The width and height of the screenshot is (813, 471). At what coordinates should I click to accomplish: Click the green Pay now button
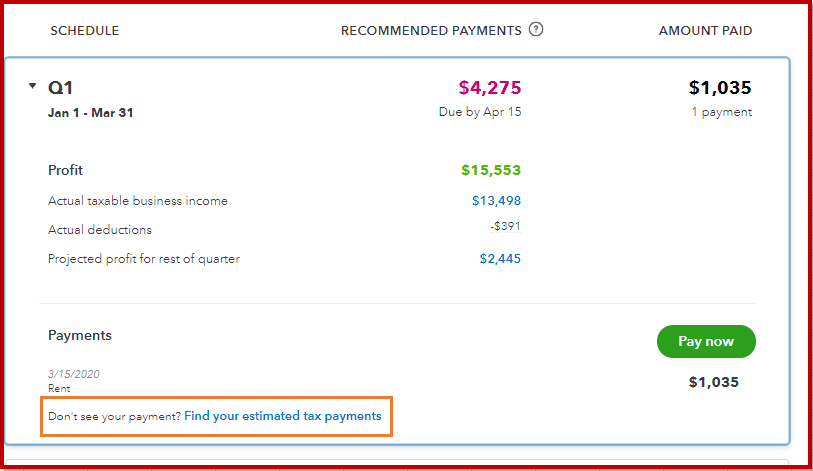click(706, 341)
